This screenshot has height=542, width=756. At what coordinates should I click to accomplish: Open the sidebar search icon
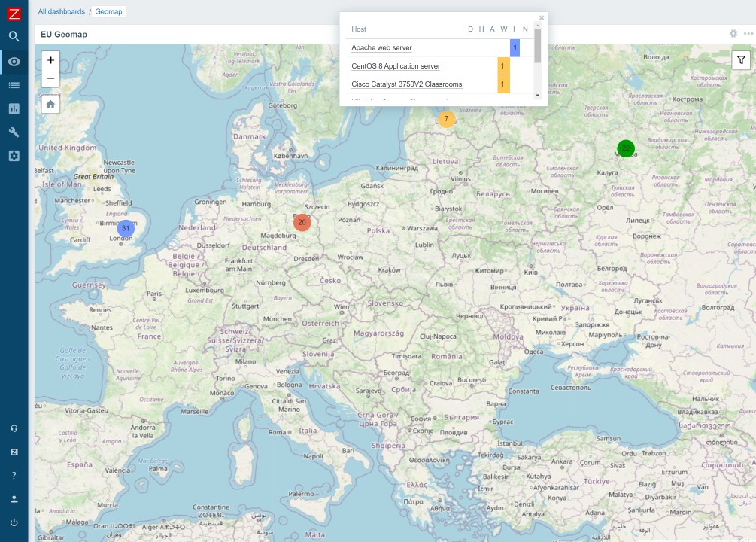(x=14, y=36)
